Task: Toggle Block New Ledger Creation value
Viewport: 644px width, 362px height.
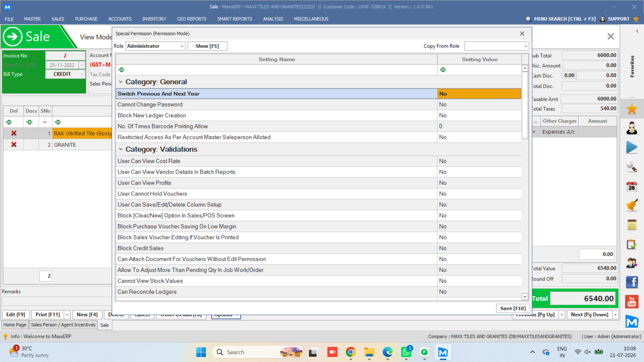Action: (x=479, y=115)
